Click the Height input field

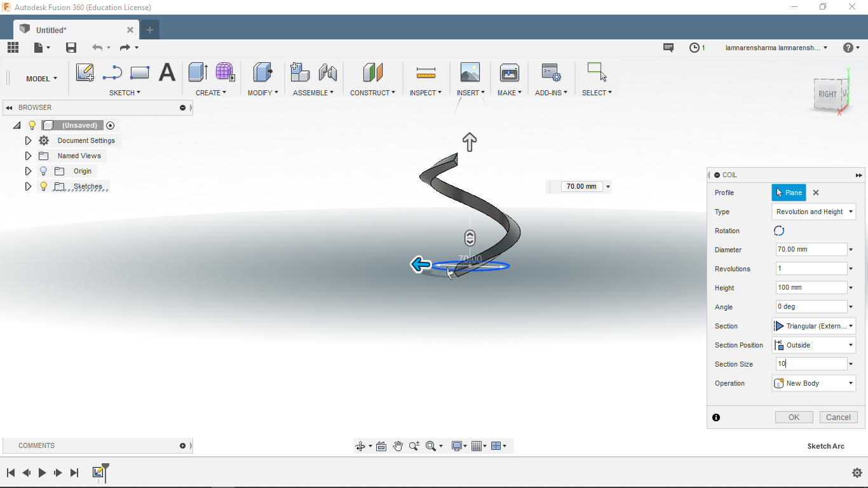pyautogui.click(x=811, y=288)
